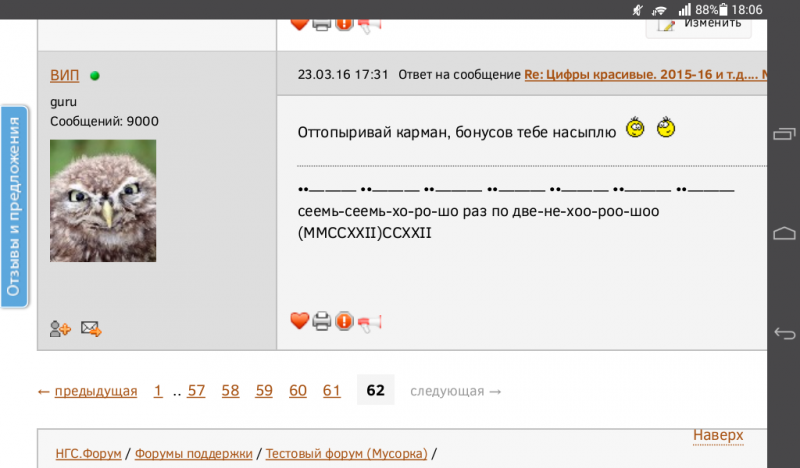Report post with red exclamation icon
Screen dimensions: 800x468
344,321
